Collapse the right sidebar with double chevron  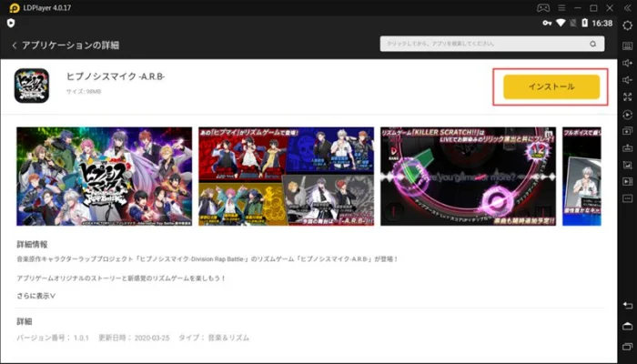point(628,7)
